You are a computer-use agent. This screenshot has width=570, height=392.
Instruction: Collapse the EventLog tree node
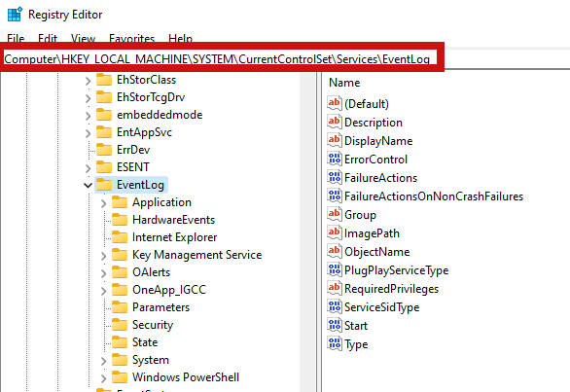tap(88, 185)
